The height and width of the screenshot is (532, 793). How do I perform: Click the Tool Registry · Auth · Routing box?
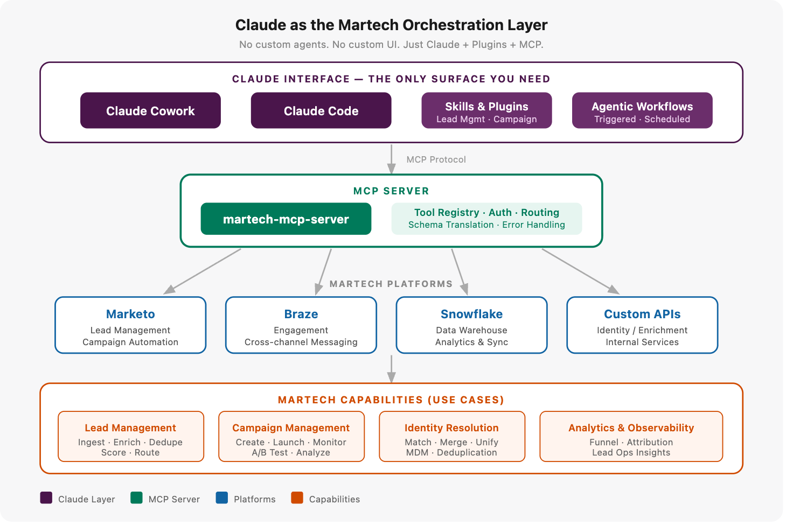486,219
